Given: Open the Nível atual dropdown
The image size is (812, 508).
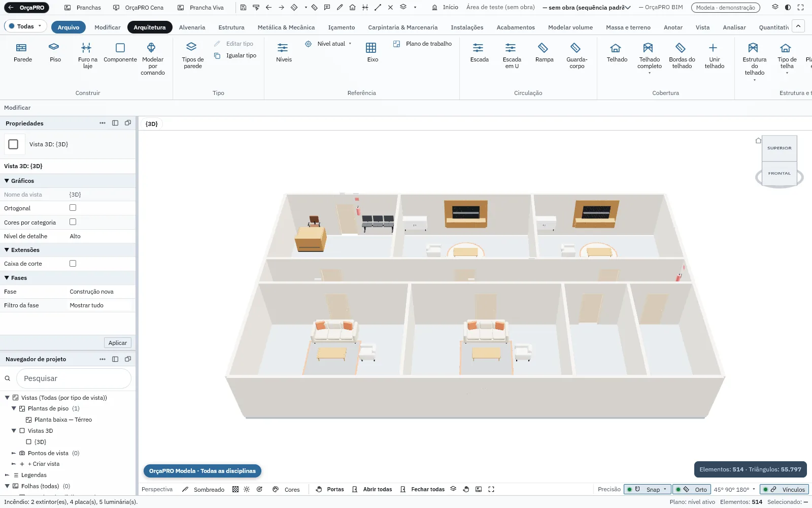Looking at the screenshot, I should (328, 44).
